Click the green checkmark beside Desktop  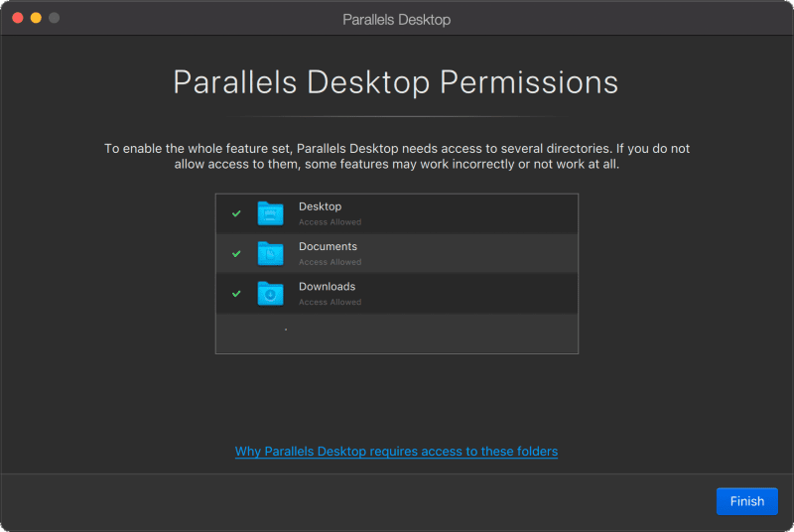coord(236,213)
